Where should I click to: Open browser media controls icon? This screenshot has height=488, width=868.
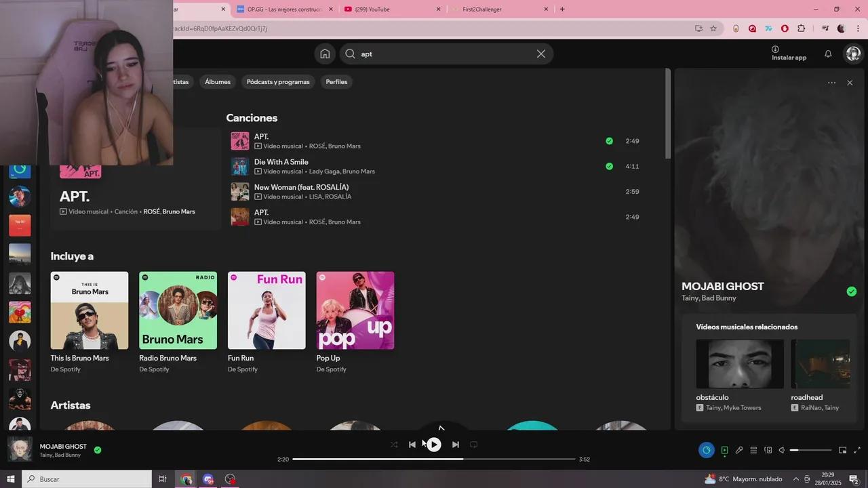pos(825,28)
